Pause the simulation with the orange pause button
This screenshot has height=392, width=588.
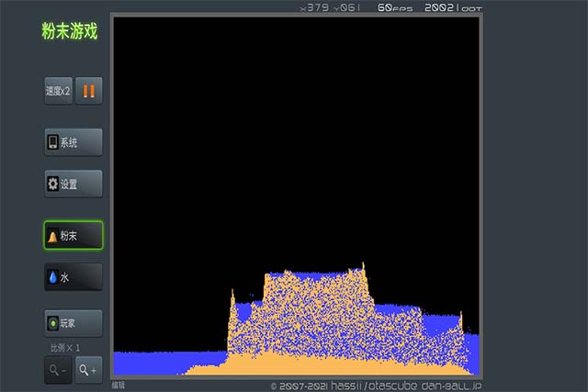point(89,91)
